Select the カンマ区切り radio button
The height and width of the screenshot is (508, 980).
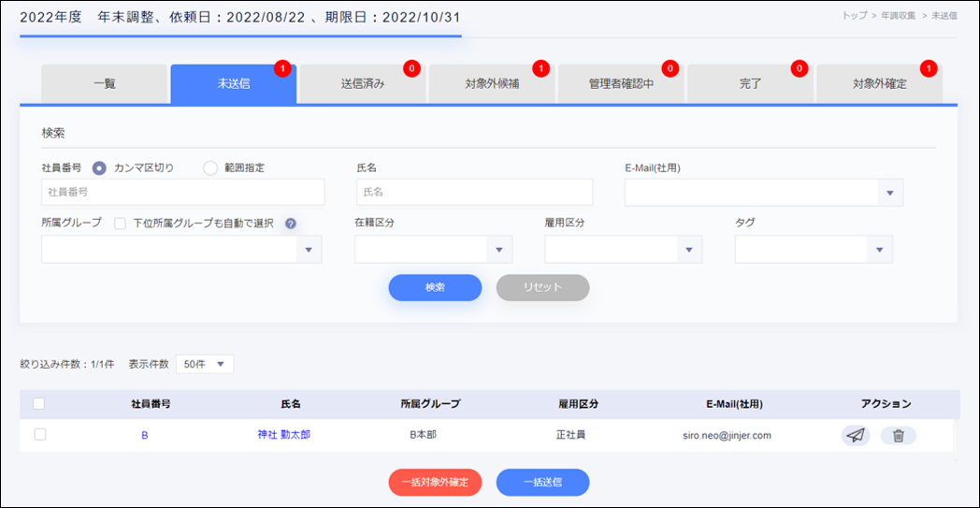[x=99, y=167]
